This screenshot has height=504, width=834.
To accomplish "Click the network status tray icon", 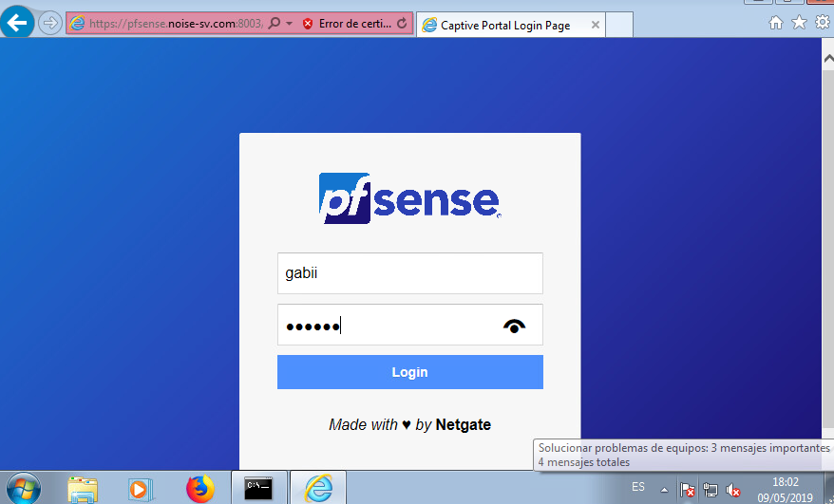I will (711, 489).
